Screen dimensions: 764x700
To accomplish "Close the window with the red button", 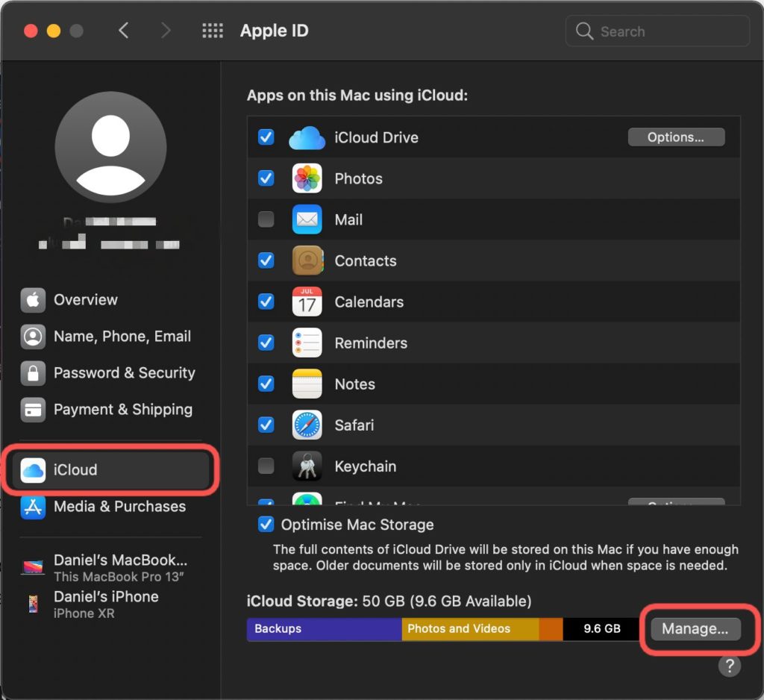I will (31, 31).
